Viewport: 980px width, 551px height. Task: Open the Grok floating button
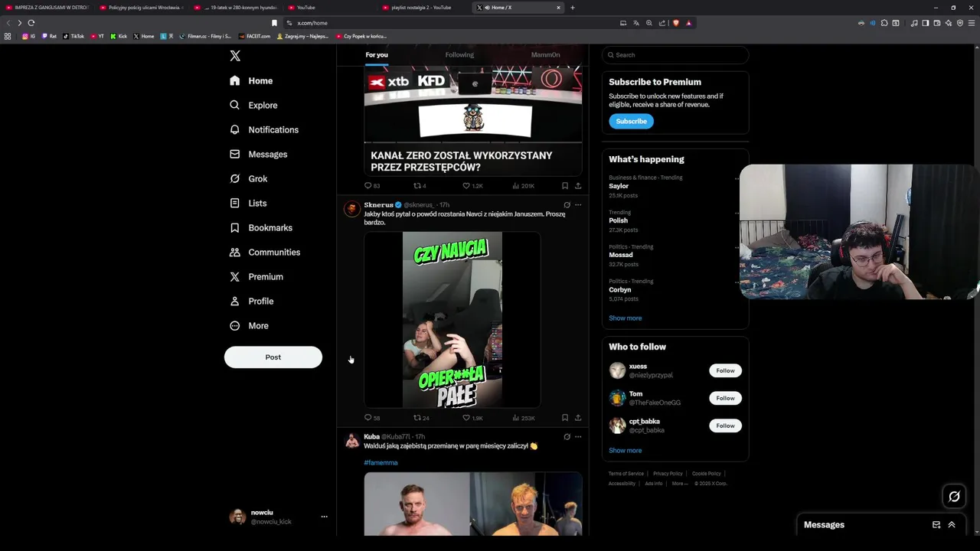(x=954, y=497)
